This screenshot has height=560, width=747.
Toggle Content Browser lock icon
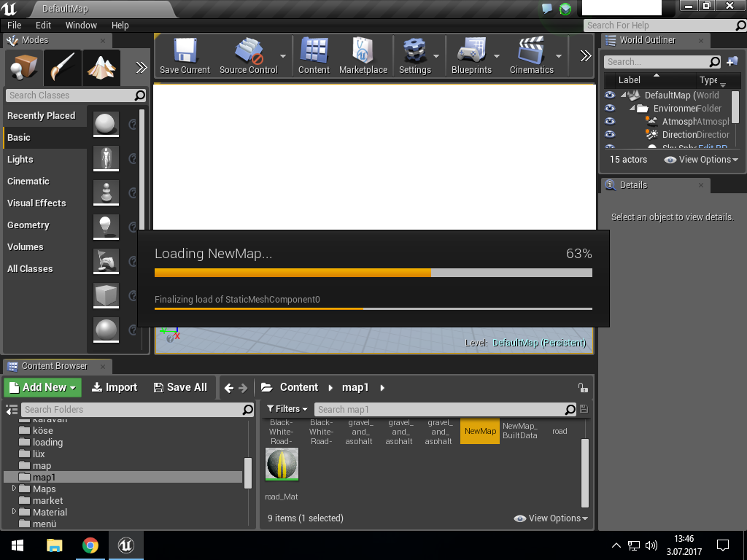tap(583, 388)
